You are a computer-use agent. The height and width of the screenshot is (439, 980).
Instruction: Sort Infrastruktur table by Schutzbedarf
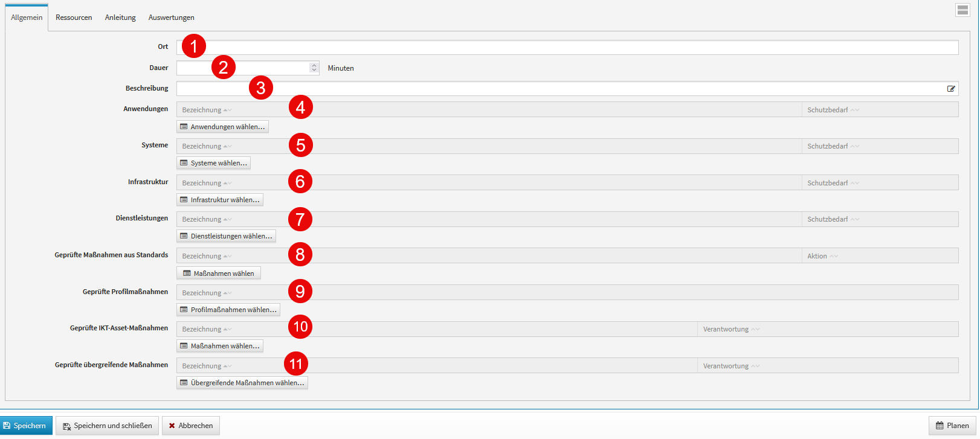pyautogui.click(x=833, y=183)
